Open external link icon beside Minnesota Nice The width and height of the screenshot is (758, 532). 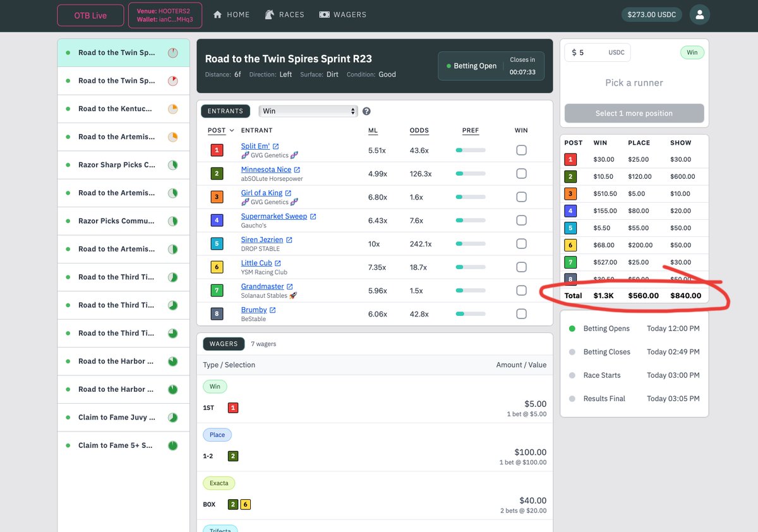pyautogui.click(x=297, y=170)
